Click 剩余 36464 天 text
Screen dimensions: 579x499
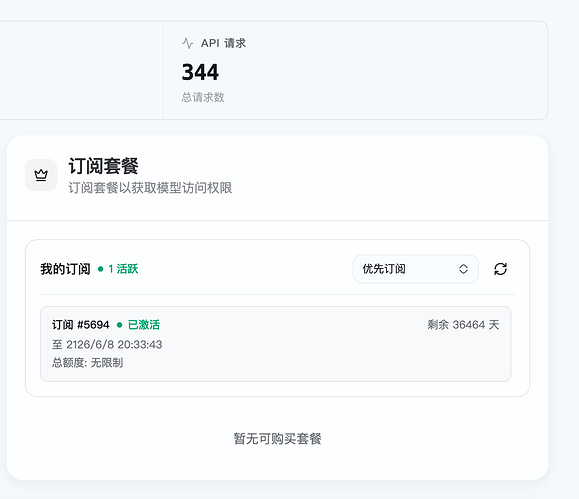463,325
